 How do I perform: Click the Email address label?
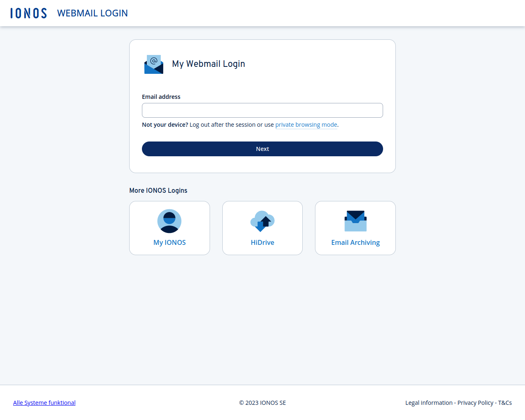point(161,97)
